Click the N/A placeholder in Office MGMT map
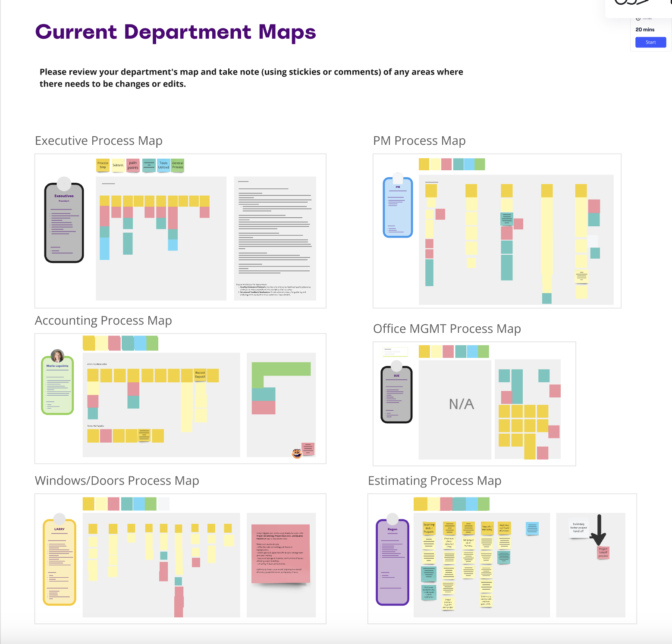This screenshot has width=672, height=644. pos(461,404)
